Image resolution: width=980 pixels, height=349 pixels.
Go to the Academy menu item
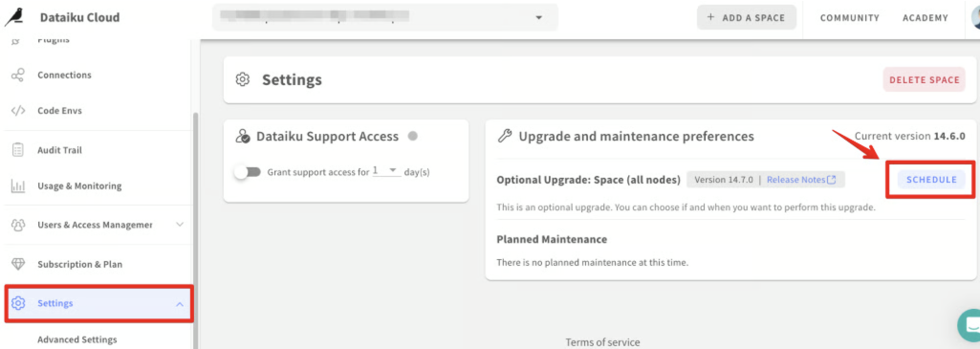(925, 18)
